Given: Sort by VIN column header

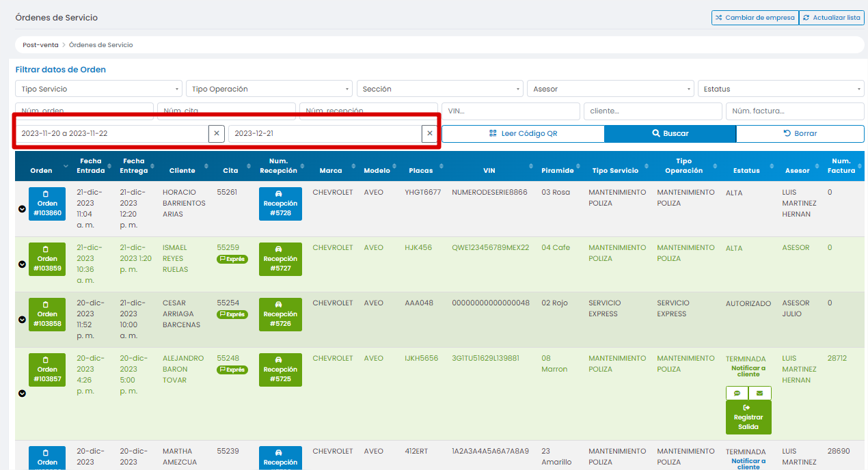Looking at the screenshot, I should [490, 166].
